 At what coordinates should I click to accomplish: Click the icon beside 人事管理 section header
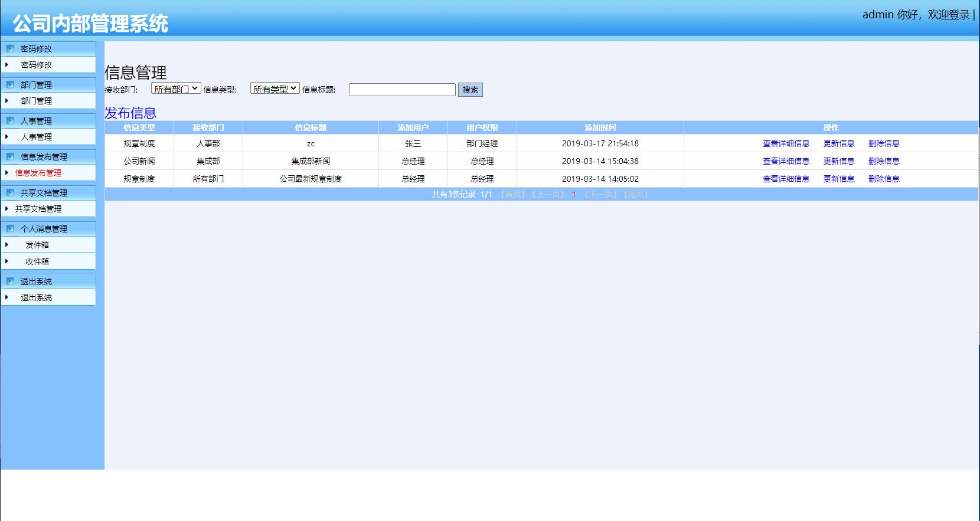pyautogui.click(x=10, y=121)
